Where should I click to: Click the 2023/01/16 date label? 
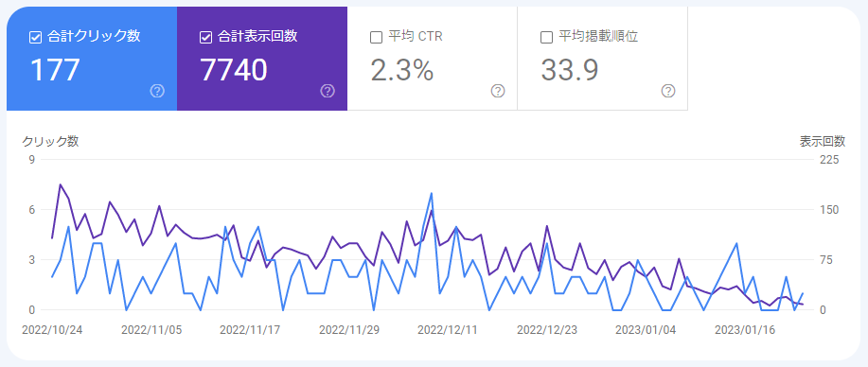click(x=745, y=330)
